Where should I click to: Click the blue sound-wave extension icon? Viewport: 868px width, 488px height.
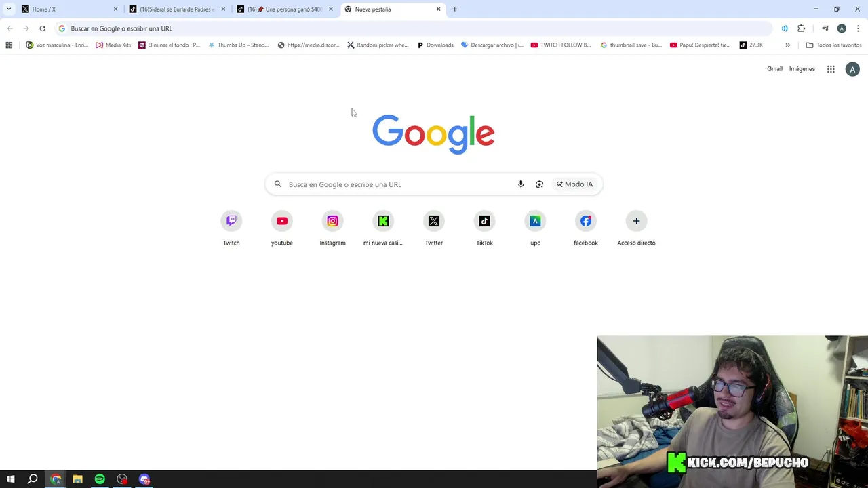(785, 28)
